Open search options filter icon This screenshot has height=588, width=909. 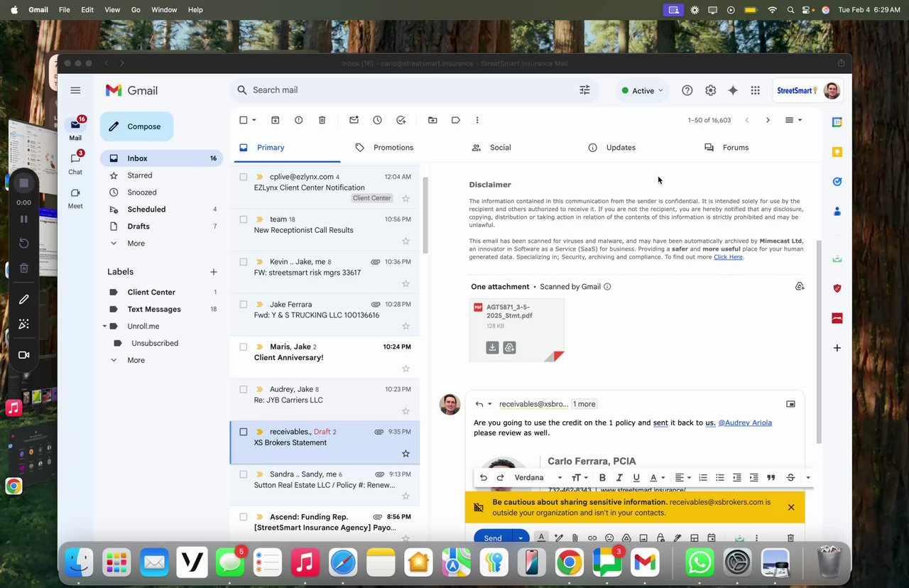point(584,90)
